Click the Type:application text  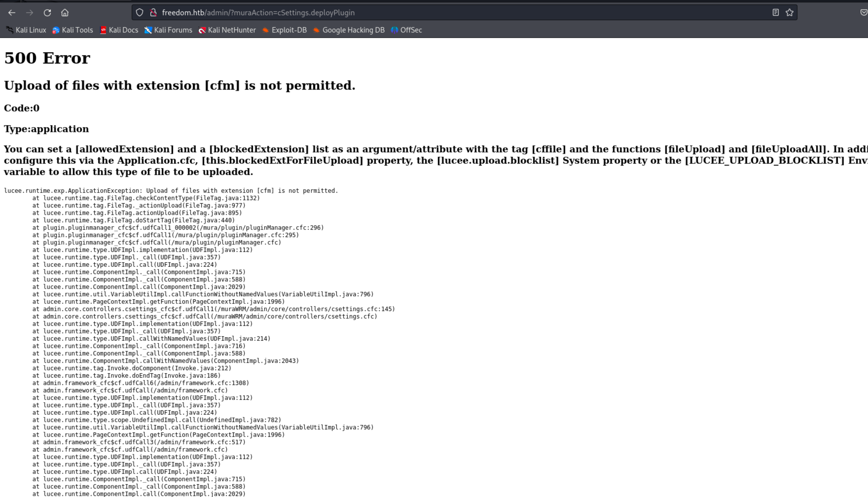(x=46, y=129)
